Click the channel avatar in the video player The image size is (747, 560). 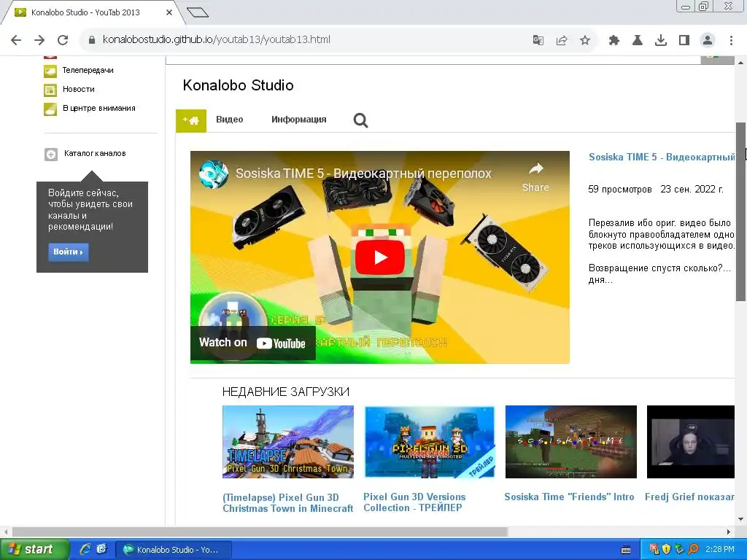tap(214, 174)
